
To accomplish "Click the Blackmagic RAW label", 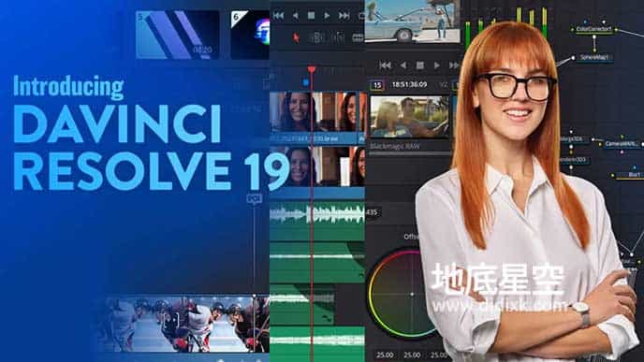I will coord(395,146).
